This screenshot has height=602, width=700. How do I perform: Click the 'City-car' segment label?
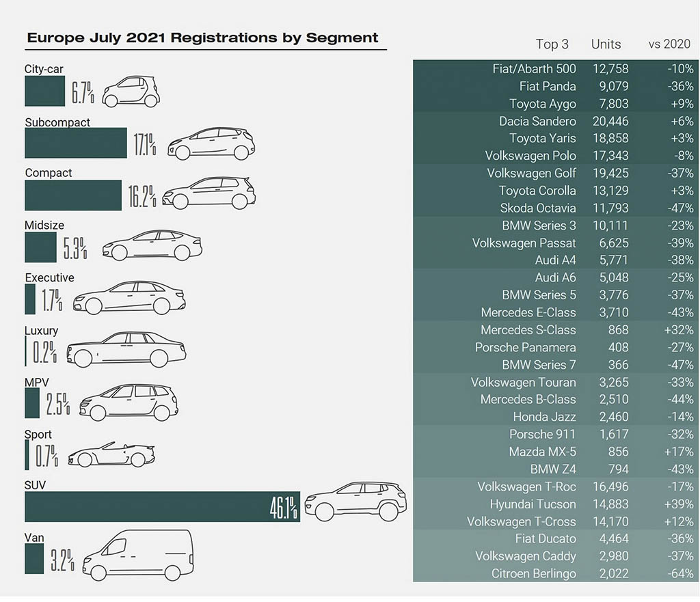point(44,69)
